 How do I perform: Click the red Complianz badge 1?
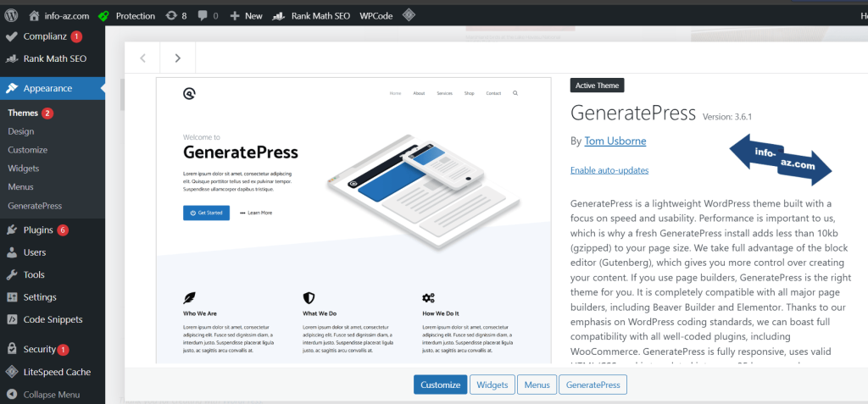76,36
